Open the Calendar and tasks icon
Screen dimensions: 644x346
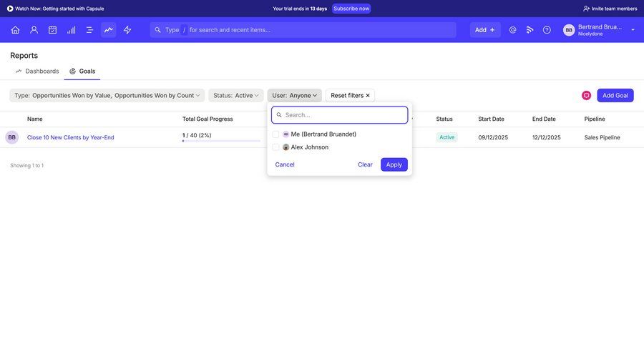(x=52, y=30)
